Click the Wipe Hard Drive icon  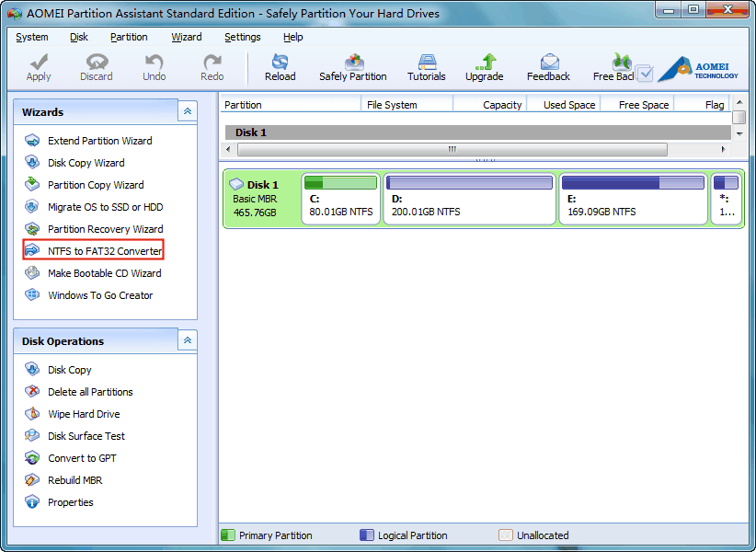[32, 414]
